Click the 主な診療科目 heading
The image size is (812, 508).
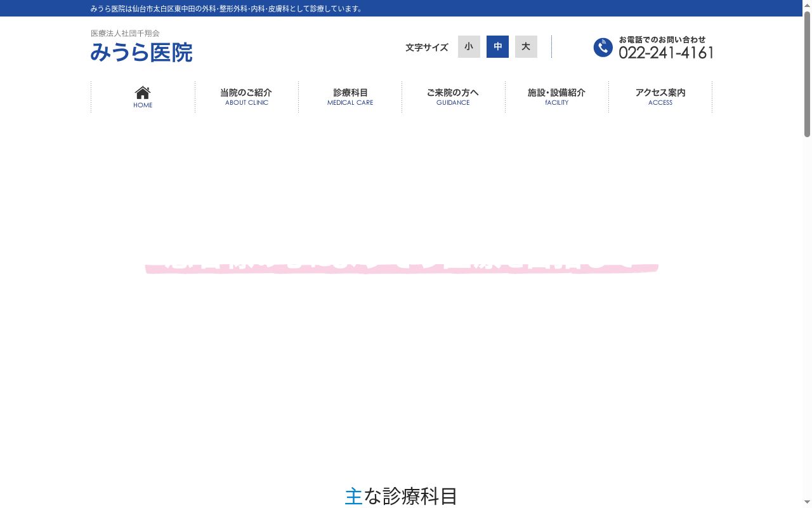[x=401, y=496]
